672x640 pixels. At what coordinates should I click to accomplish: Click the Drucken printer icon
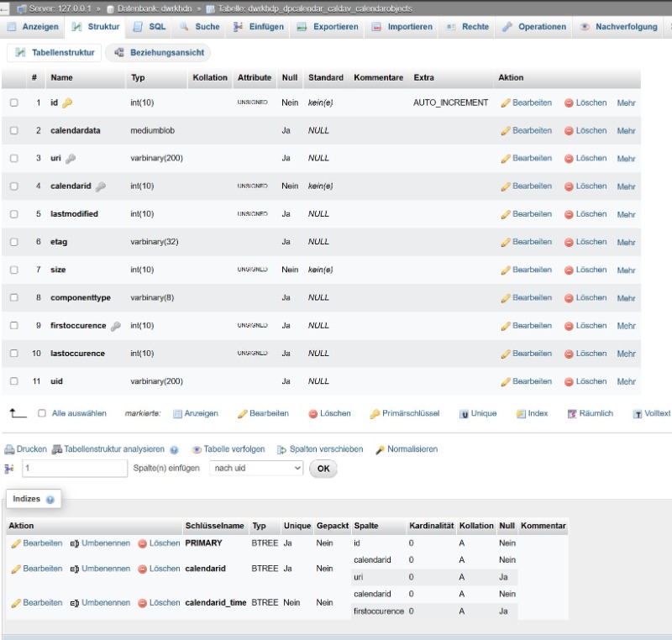pos(9,449)
